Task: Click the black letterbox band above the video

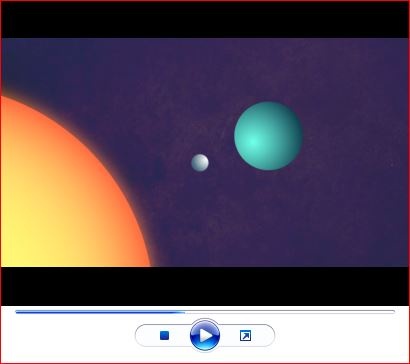Action: tap(205, 19)
